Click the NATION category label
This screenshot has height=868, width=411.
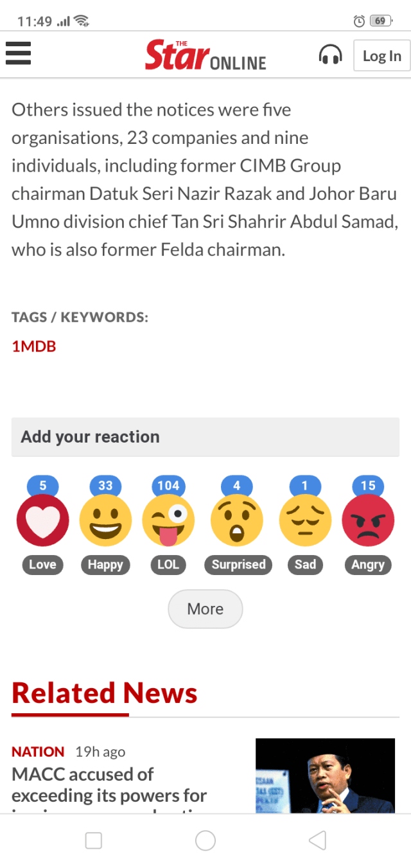(38, 752)
